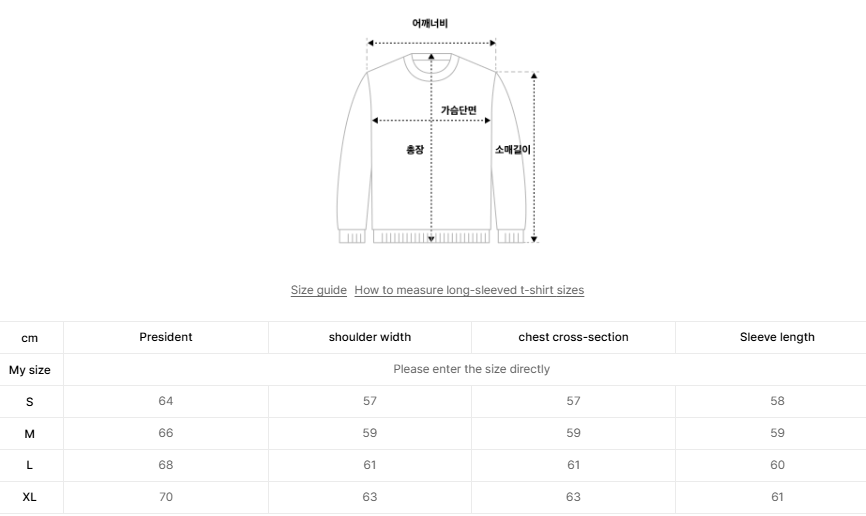This screenshot has width=866, height=516.
Task: Select the President column header
Action: [x=166, y=337]
